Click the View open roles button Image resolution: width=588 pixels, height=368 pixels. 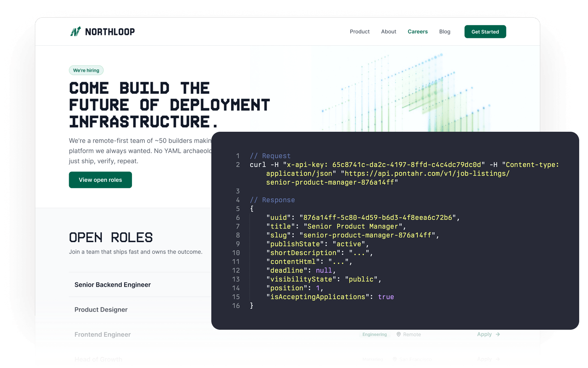click(x=100, y=180)
